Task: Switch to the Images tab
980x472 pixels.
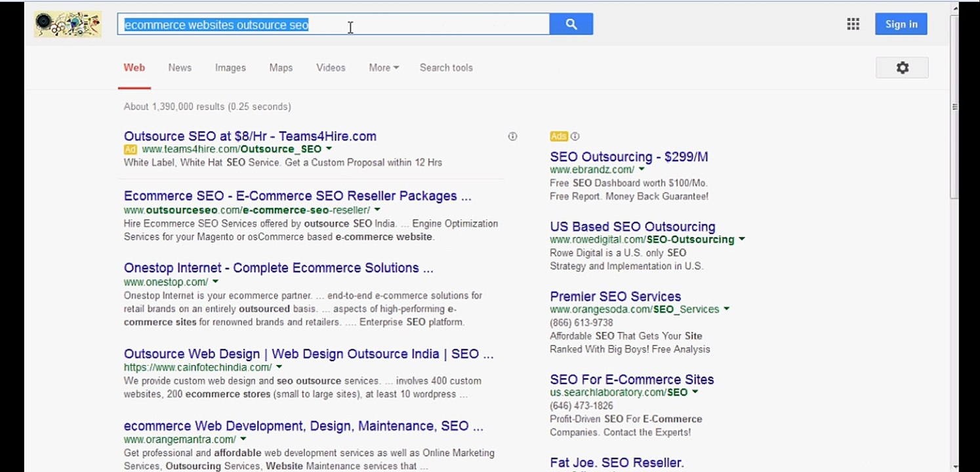Action: [230, 68]
